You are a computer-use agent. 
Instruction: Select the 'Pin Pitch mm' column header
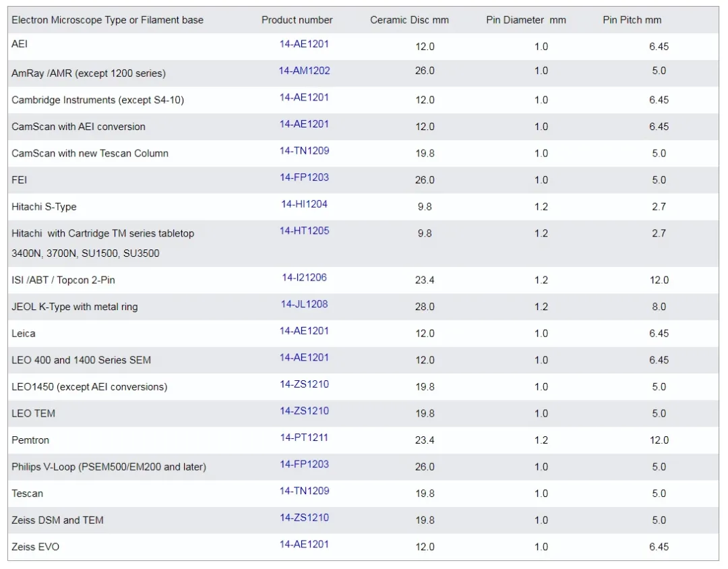pos(632,20)
